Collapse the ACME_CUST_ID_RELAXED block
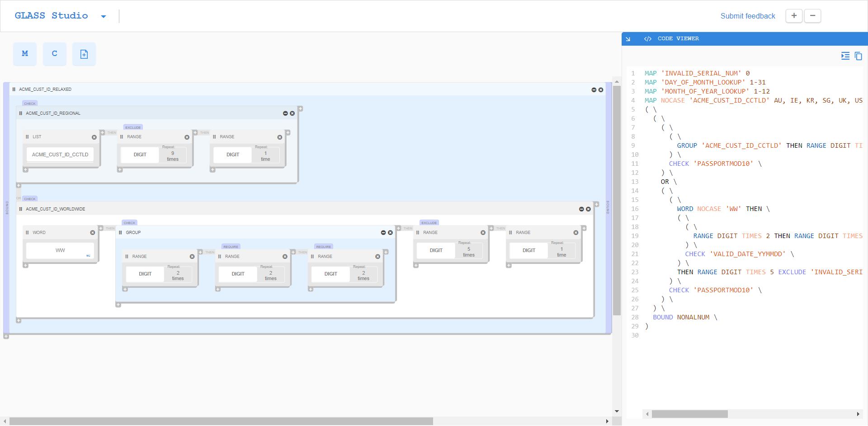This screenshot has width=868, height=426. (594, 90)
